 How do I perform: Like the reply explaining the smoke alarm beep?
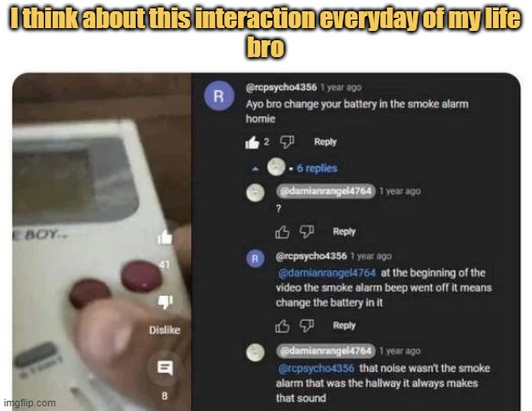pyautogui.click(x=282, y=326)
